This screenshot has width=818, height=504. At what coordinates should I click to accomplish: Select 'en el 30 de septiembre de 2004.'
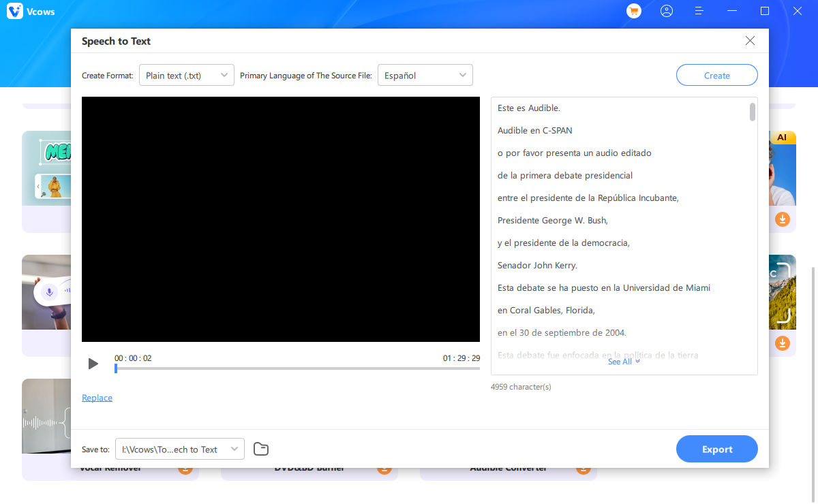[562, 332]
